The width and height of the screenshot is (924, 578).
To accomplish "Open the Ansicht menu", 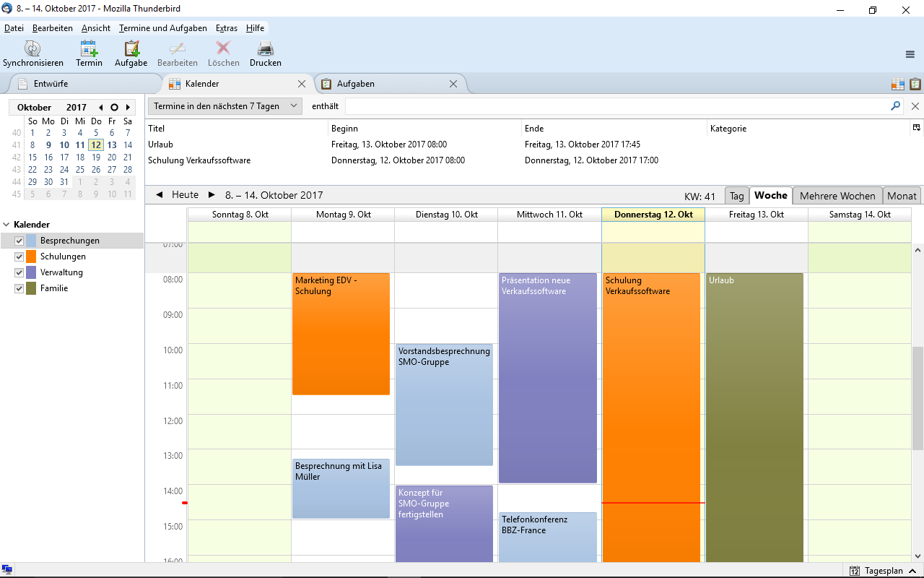I will click(x=96, y=28).
